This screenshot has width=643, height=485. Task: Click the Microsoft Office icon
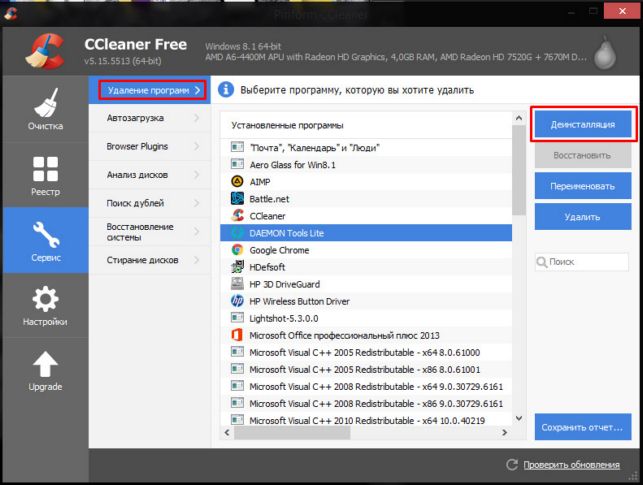click(237, 335)
